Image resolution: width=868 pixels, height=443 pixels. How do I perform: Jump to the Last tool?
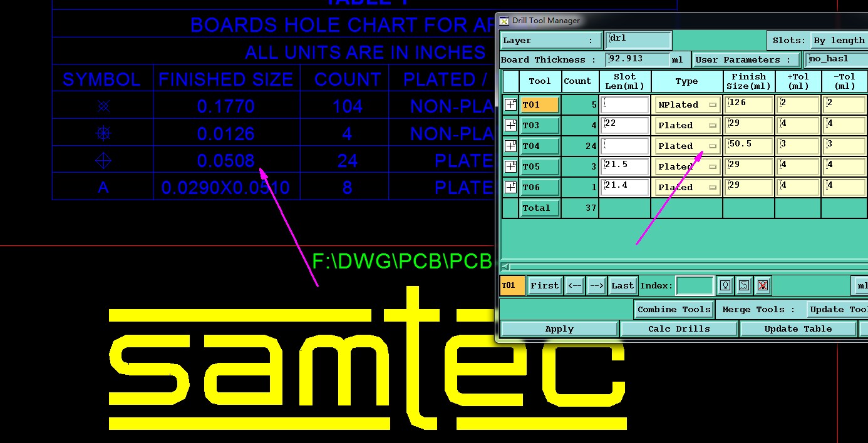coord(623,285)
